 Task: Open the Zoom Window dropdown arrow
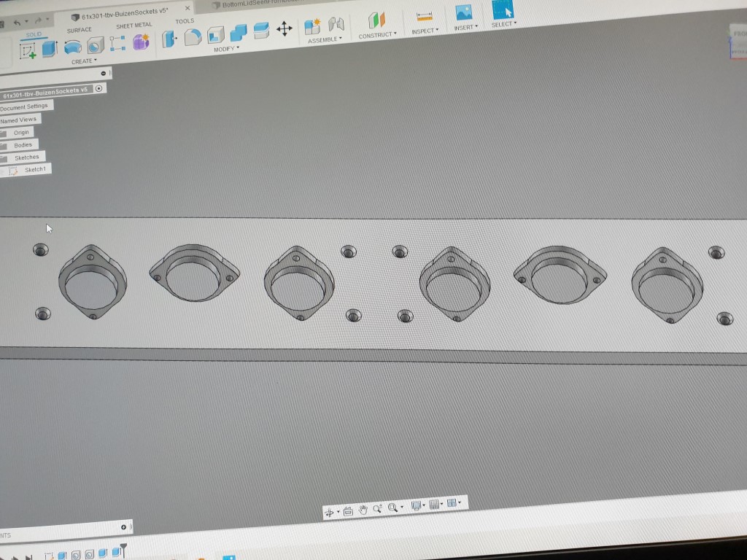click(402, 507)
